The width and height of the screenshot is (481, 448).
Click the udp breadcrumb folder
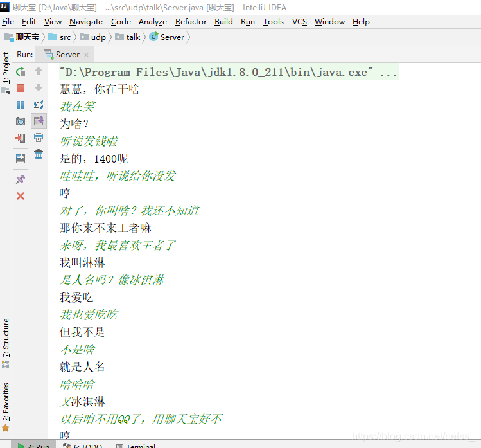tap(93, 37)
